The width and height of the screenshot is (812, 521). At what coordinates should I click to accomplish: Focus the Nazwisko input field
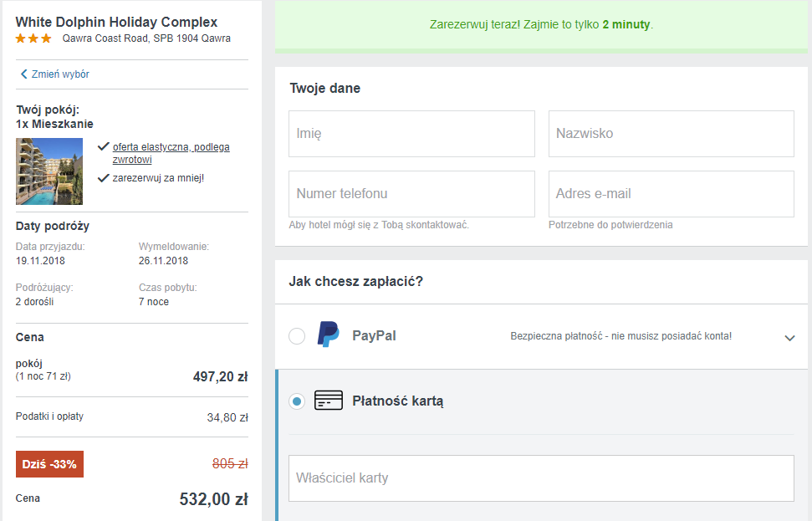coord(672,134)
